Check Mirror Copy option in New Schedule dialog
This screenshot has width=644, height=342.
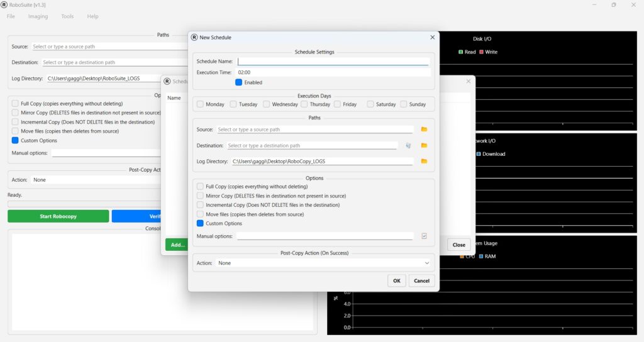200,196
